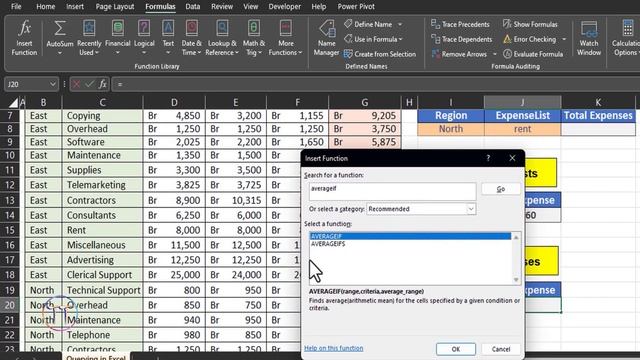Open the Logical functions library

click(144, 38)
